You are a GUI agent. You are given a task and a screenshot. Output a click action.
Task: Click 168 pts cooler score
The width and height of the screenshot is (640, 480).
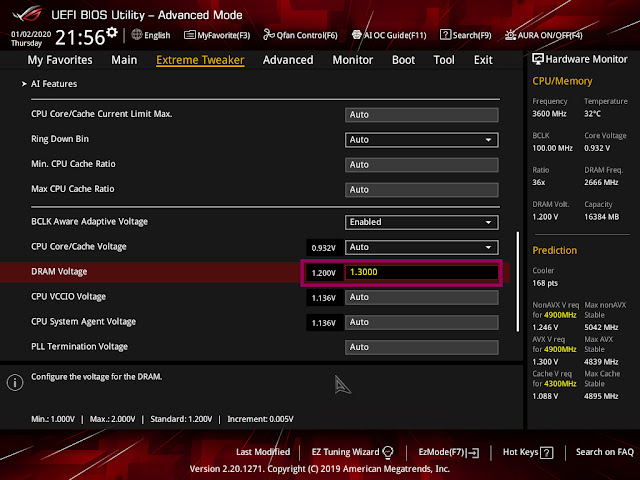tap(545, 283)
